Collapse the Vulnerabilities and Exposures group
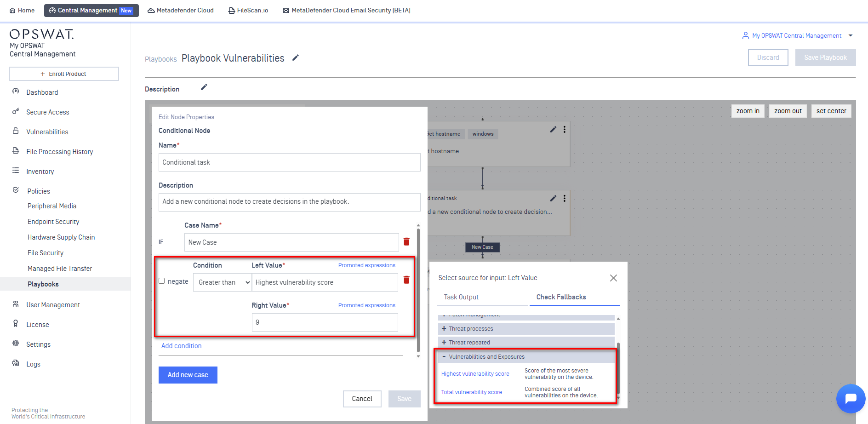 [x=526, y=357]
